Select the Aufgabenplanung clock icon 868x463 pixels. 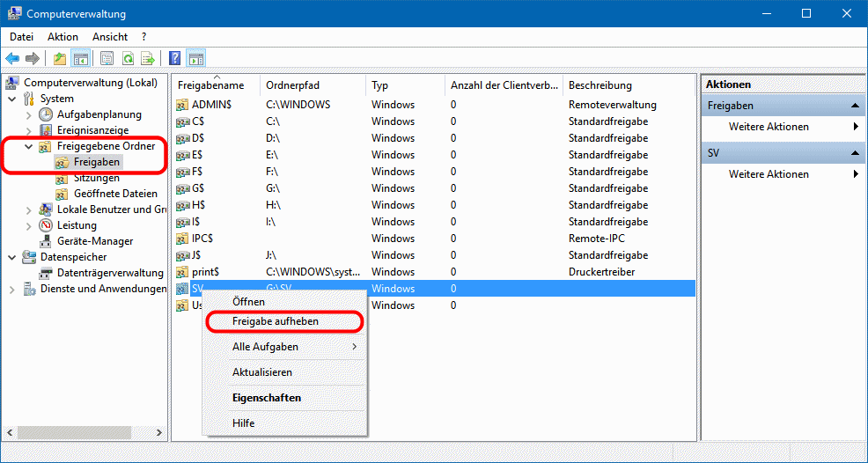(46, 114)
